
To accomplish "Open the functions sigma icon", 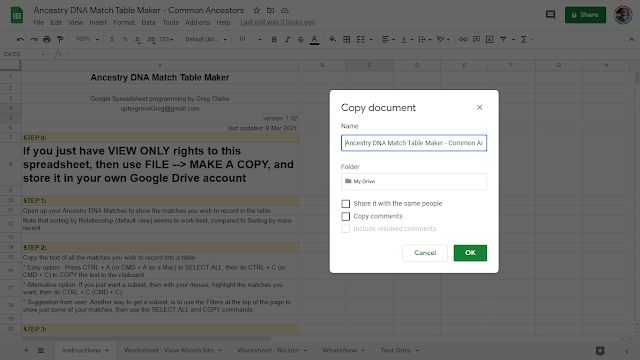I will click(524, 40).
